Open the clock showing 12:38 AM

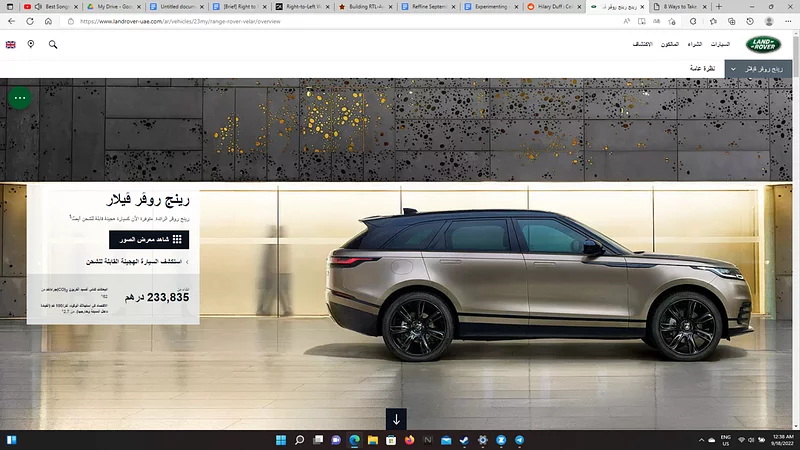click(782, 440)
